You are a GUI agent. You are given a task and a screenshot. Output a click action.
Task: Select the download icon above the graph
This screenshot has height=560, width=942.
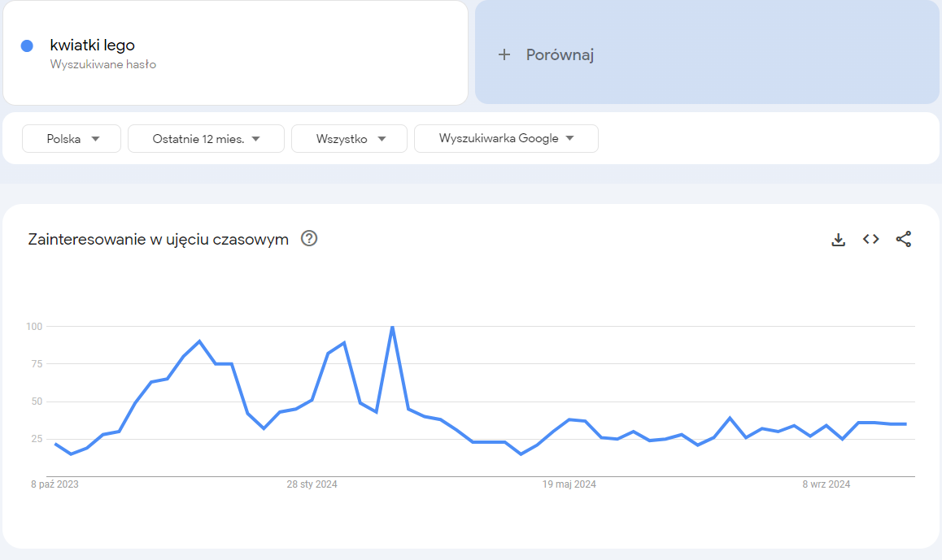click(x=838, y=239)
